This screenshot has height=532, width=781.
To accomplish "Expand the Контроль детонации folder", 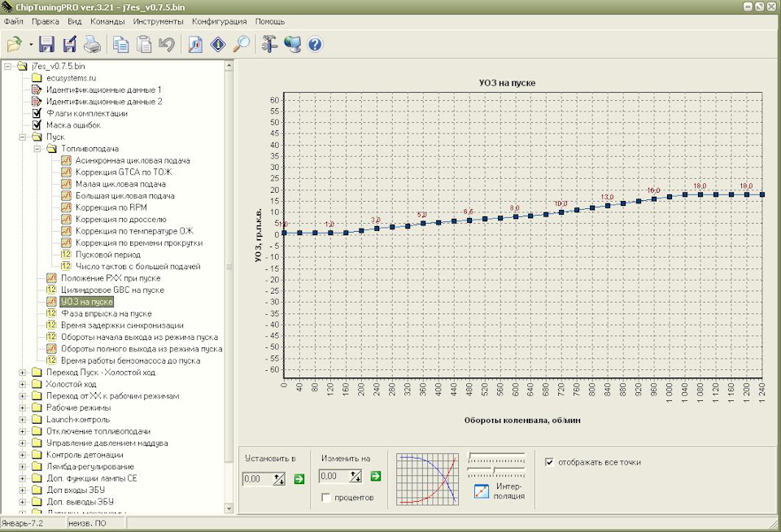I will click(23, 455).
